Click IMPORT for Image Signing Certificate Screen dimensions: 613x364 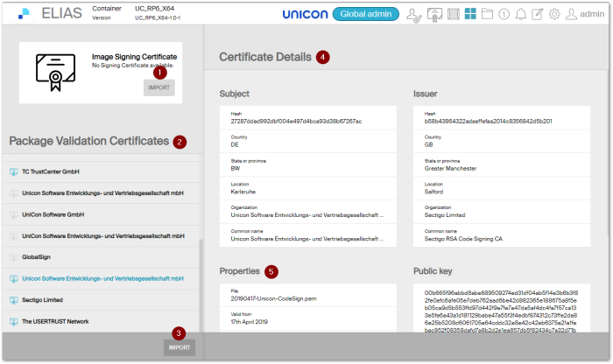[159, 87]
